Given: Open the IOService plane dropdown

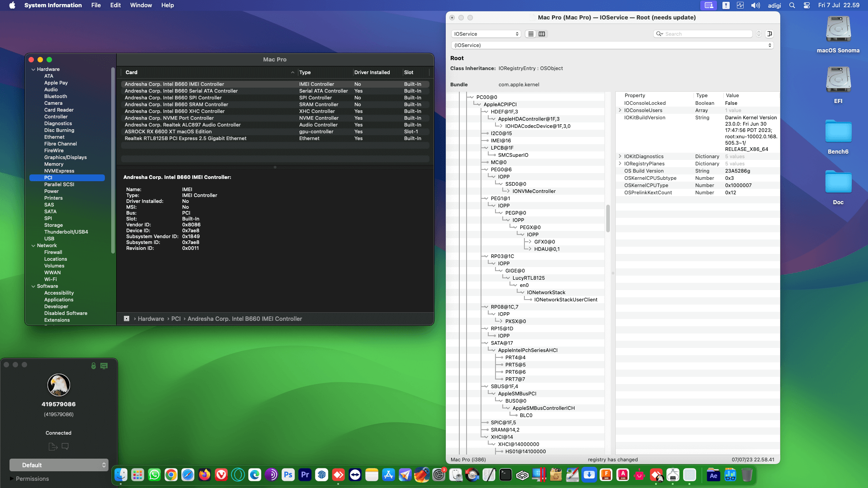Looking at the screenshot, I should [486, 34].
